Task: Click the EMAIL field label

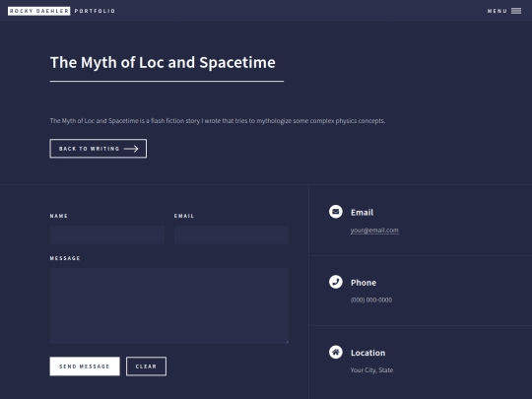Action: click(x=184, y=216)
